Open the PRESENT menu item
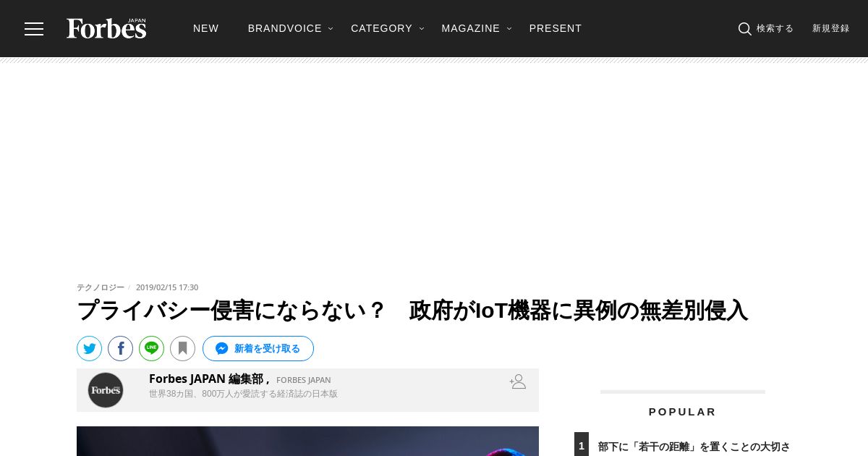This screenshot has height=456, width=868. [556, 28]
